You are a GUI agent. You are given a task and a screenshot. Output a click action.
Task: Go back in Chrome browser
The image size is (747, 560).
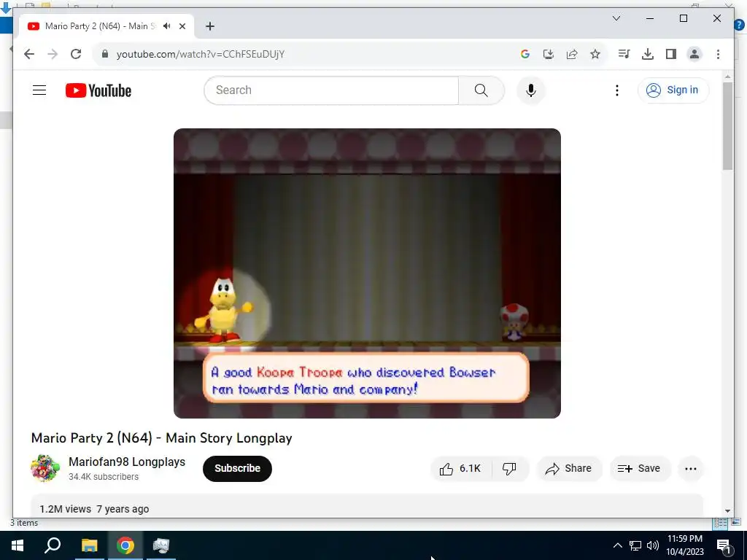[x=29, y=54]
